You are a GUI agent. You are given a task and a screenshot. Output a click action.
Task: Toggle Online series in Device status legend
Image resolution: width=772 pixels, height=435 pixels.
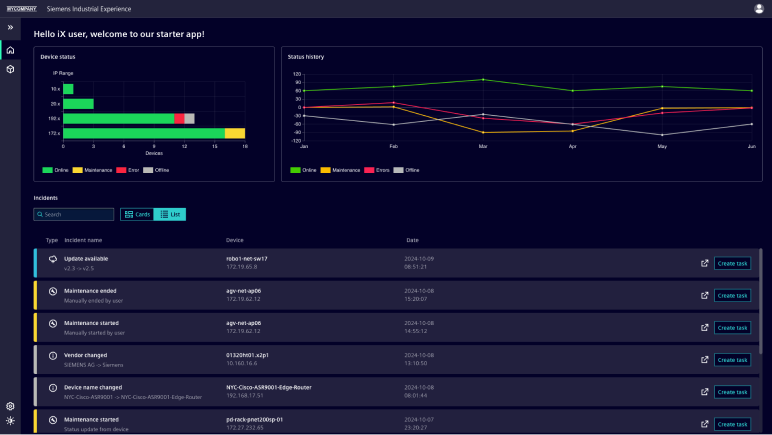[56, 170]
